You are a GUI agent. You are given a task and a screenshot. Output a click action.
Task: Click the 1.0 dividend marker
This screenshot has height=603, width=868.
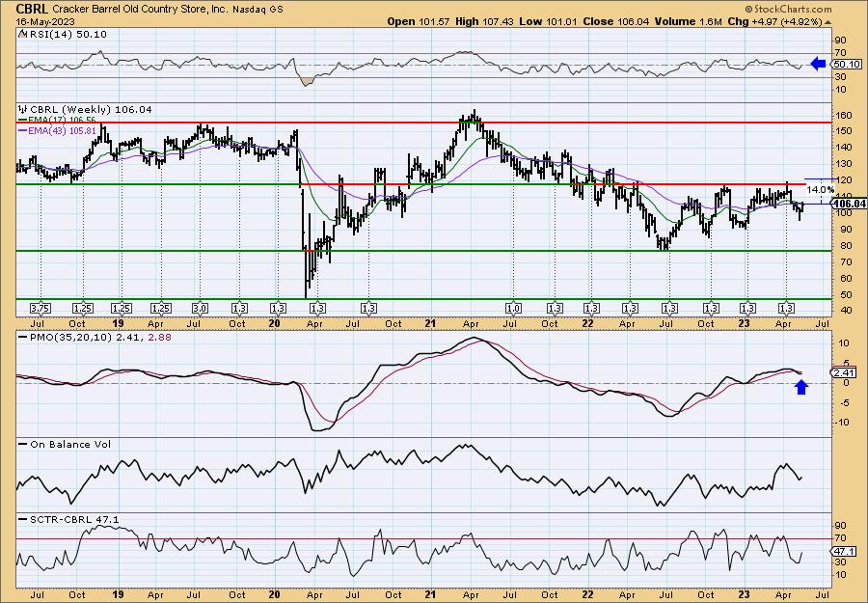(513, 308)
